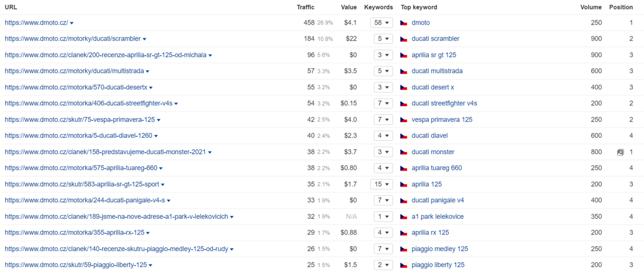This screenshot has height=273, width=644.
Task: Open arrow next to 570-ducati-desertx URL
Action: click(151, 87)
